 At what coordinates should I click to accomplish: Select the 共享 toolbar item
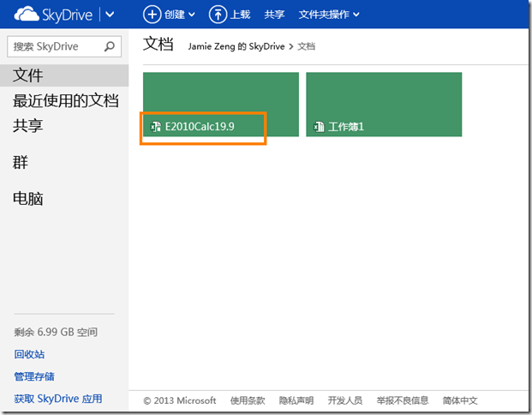[274, 15]
